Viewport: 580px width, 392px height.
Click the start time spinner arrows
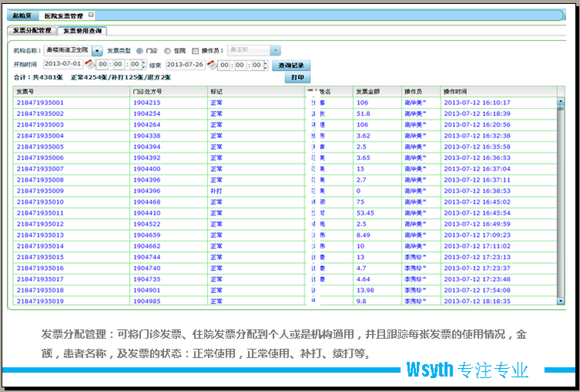click(x=144, y=65)
